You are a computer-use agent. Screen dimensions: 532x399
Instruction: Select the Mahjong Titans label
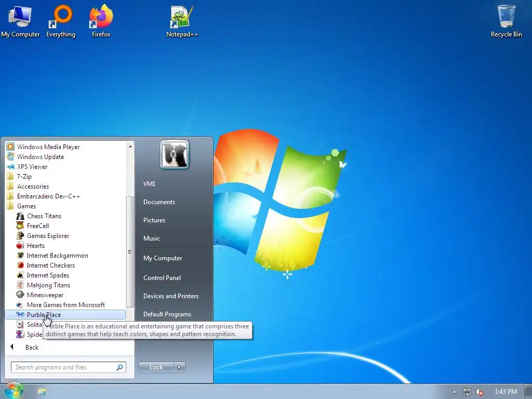[48, 285]
